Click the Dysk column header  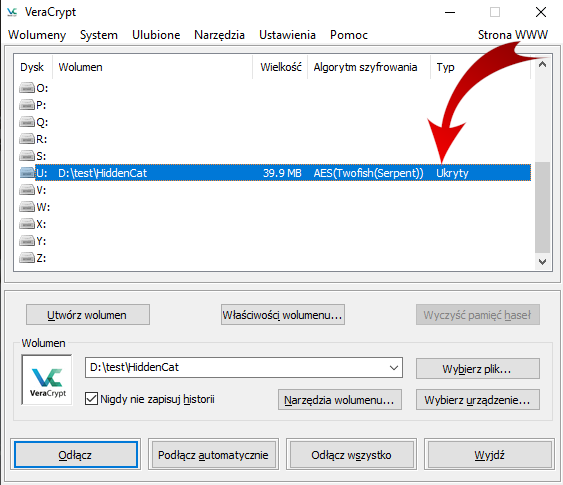[32, 67]
